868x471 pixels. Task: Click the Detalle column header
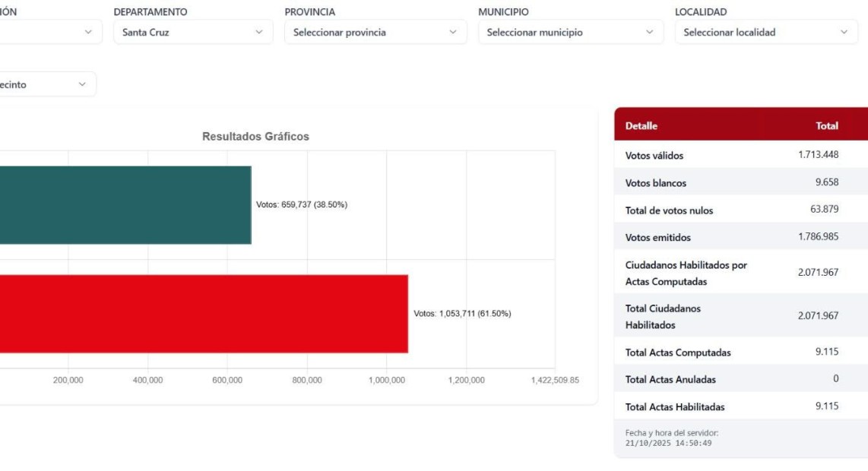coord(641,126)
